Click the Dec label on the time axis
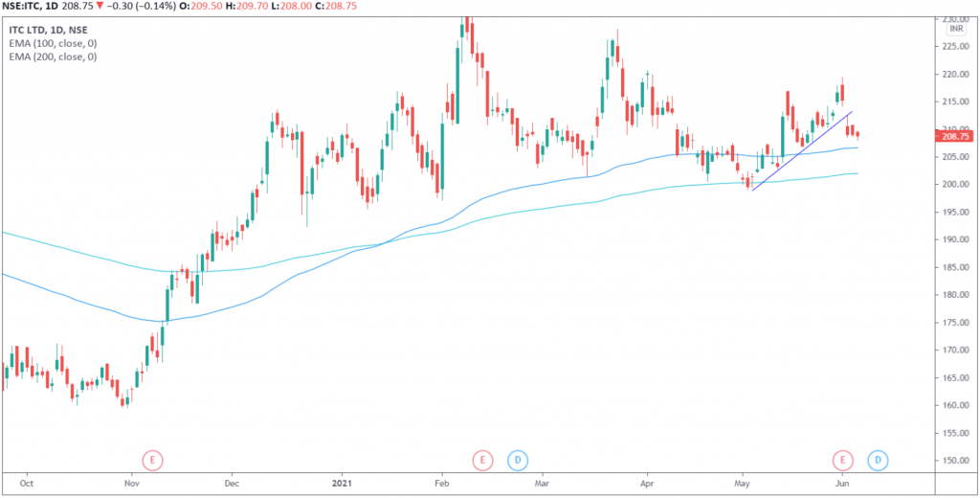Screen dimensions: 980x498 coord(231,487)
